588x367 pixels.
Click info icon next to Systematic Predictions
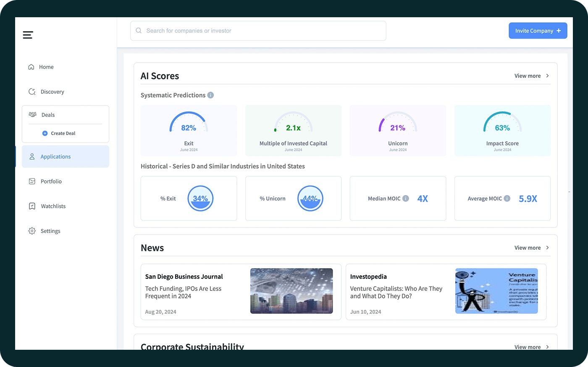[x=210, y=95]
